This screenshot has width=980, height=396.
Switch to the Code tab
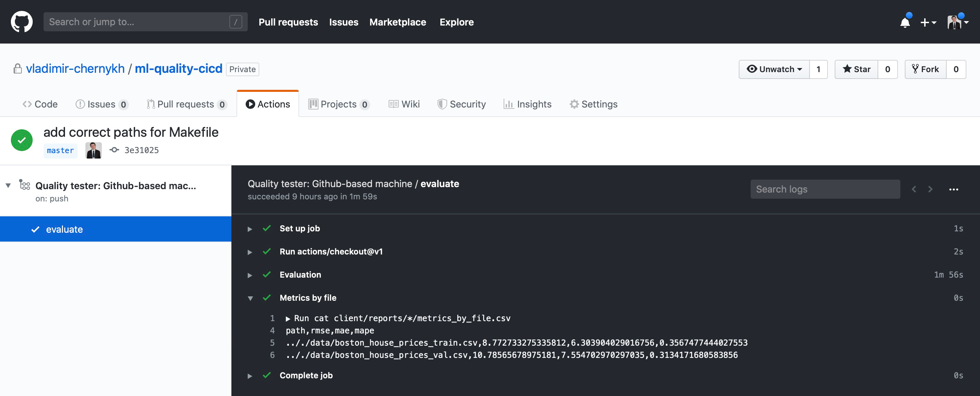coord(40,104)
